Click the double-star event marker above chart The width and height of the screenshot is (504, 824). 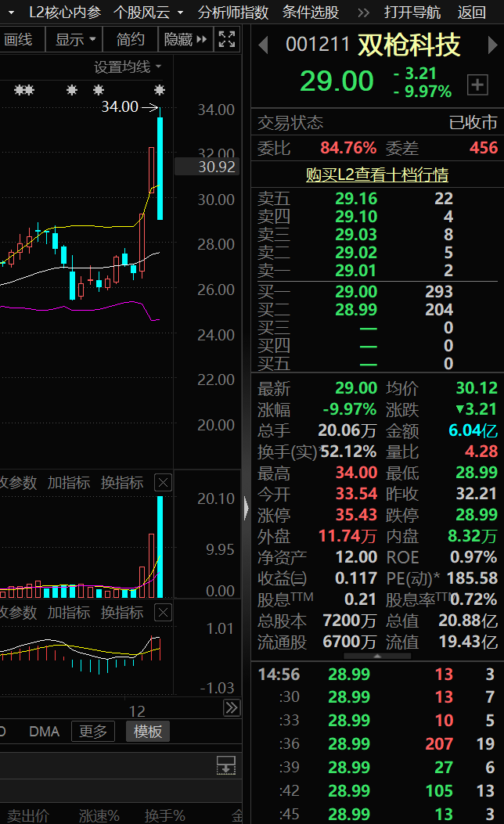[24, 90]
